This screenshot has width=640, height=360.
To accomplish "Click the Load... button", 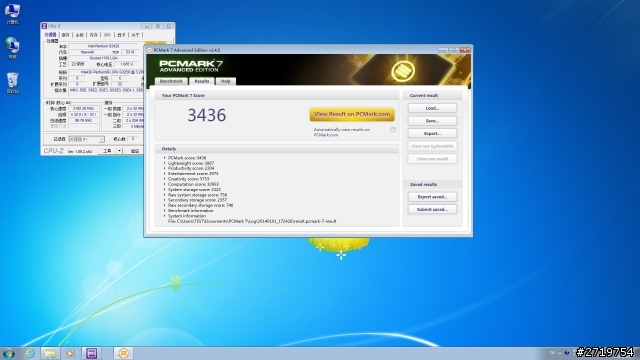I will tap(432, 108).
